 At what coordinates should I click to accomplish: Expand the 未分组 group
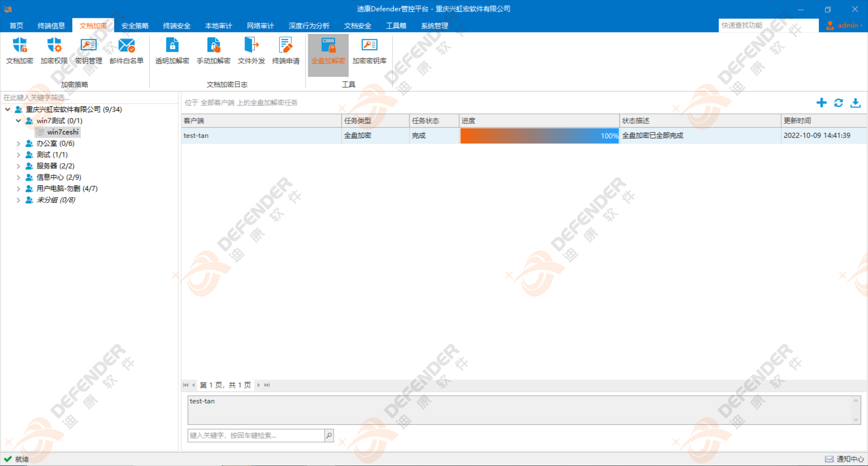pyautogui.click(x=18, y=200)
